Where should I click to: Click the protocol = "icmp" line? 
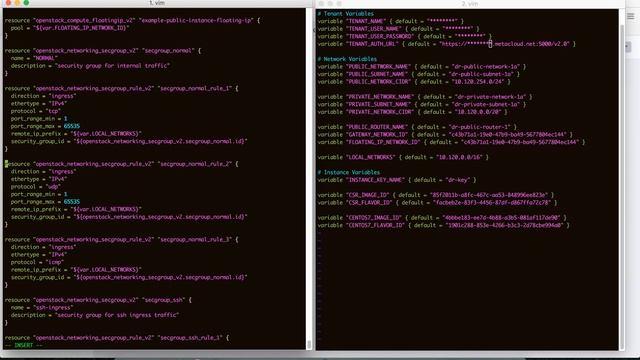pos(37,262)
